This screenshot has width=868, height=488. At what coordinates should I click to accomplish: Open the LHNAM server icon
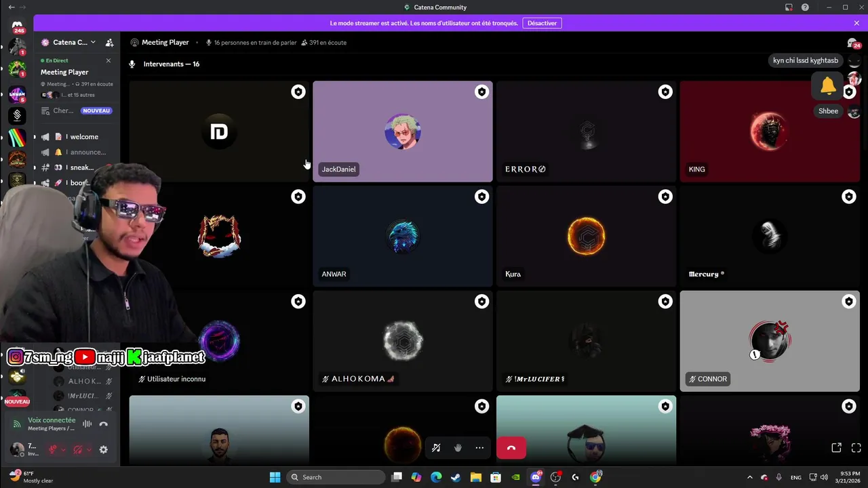click(17, 94)
